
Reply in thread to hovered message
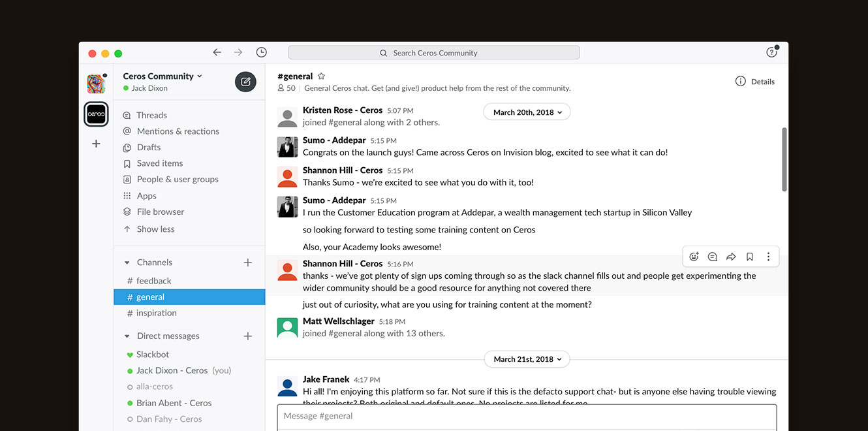[x=713, y=257]
